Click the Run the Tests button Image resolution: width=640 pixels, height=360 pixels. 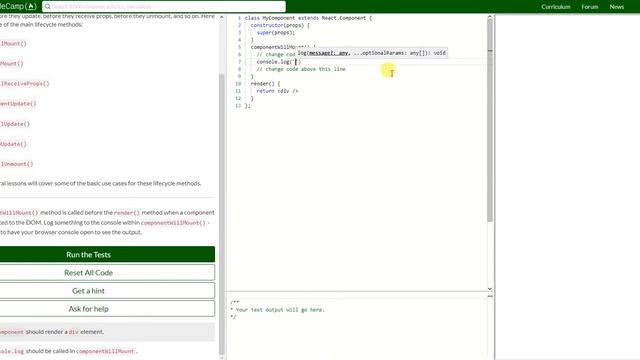tap(107, 254)
